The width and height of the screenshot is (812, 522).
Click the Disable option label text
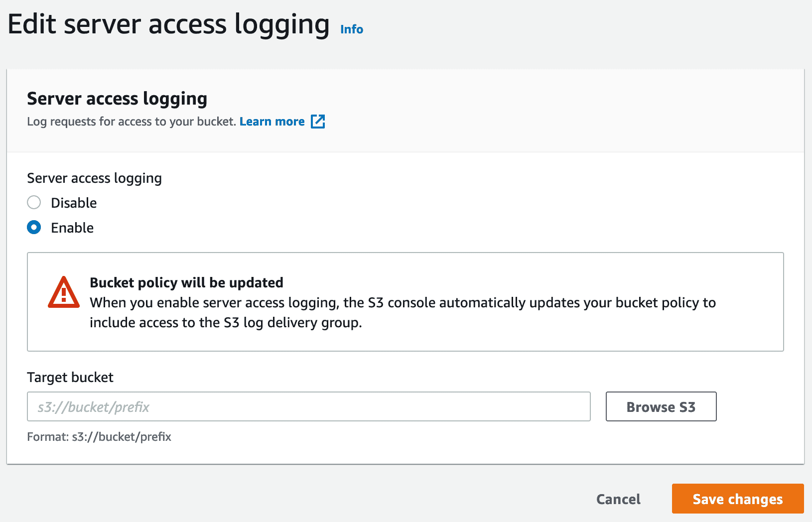pos(74,202)
